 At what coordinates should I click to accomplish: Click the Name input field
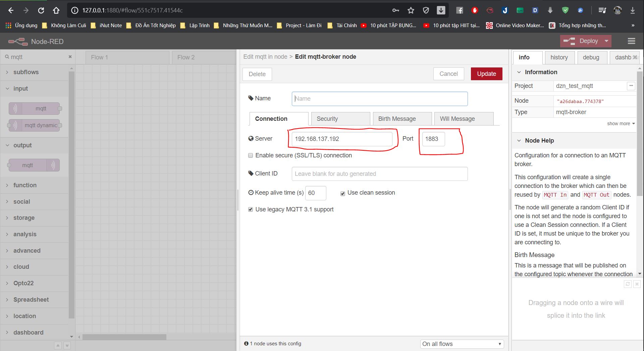[x=380, y=99]
